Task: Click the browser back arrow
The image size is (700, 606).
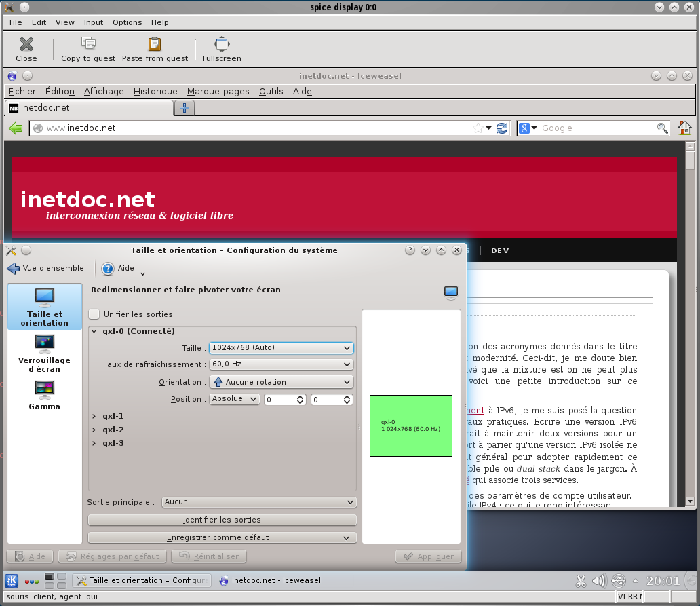Action: coord(16,128)
